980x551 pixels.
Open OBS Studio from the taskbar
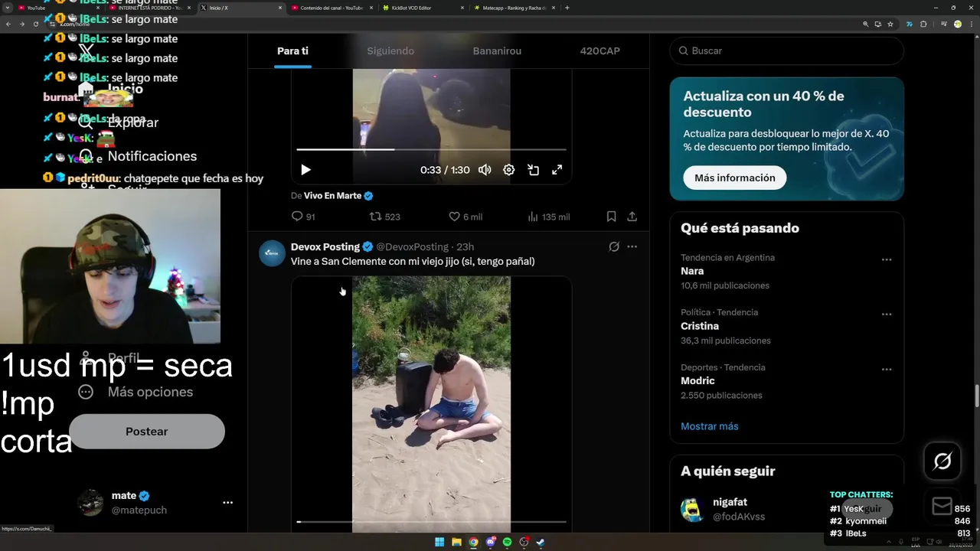pos(524,543)
